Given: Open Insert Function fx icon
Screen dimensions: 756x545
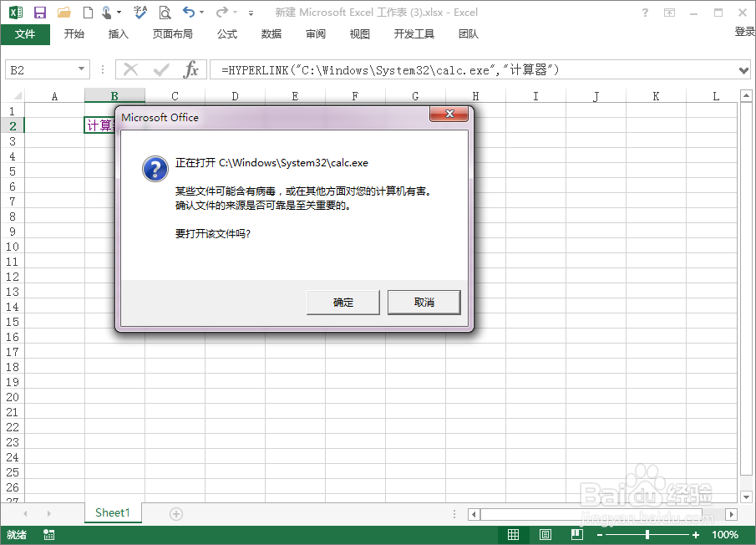Looking at the screenshot, I should (x=191, y=70).
